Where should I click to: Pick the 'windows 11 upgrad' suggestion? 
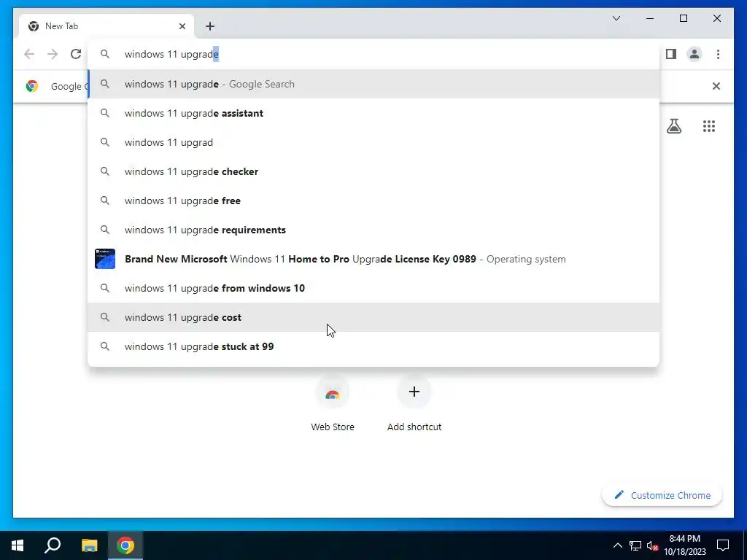coord(373,142)
